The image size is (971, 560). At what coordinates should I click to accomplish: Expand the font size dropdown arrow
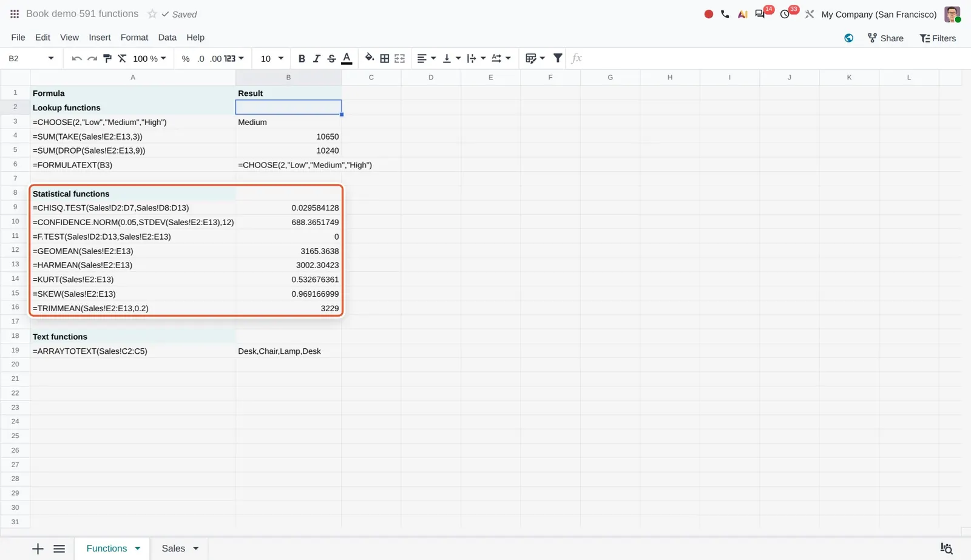tap(281, 58)
